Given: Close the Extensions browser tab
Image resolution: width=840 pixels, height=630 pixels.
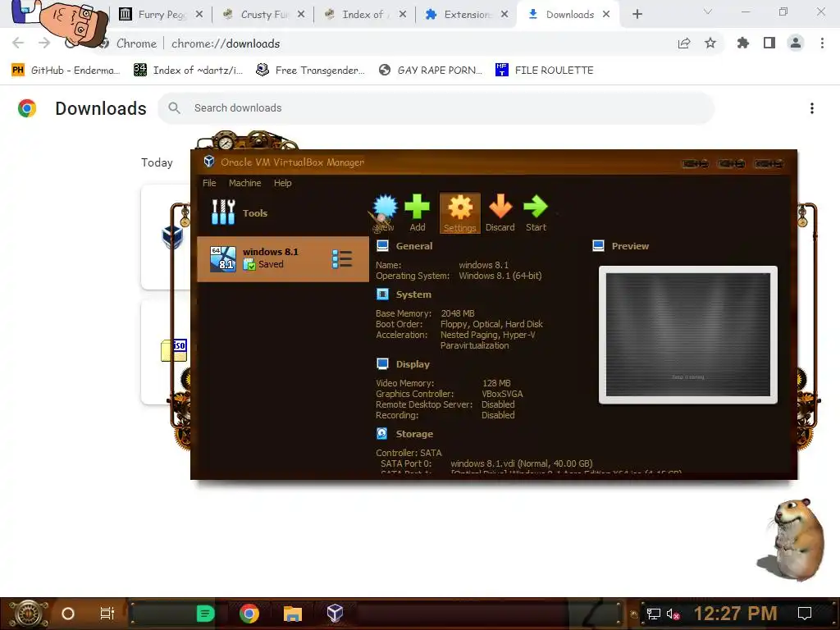Looking at the screenshot, I should [x=504, y=15].
